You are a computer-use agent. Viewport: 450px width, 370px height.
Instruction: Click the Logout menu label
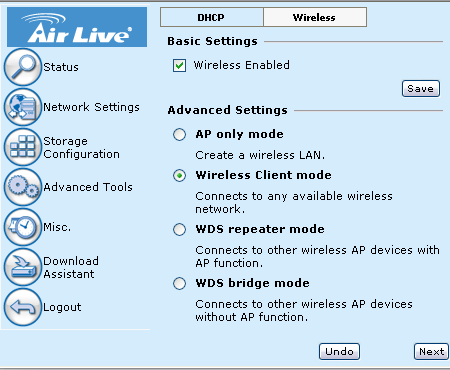[62, 307]
